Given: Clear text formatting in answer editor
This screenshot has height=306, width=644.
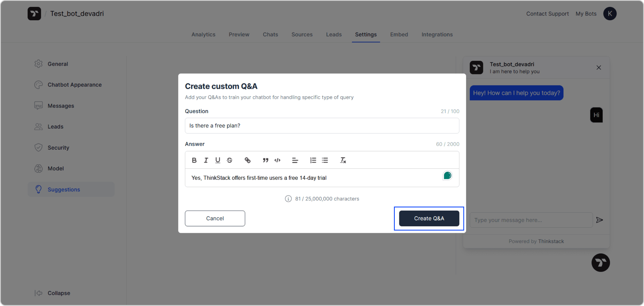Looking at the screenshot, I should pyautogui.click(x=343, y=160).
